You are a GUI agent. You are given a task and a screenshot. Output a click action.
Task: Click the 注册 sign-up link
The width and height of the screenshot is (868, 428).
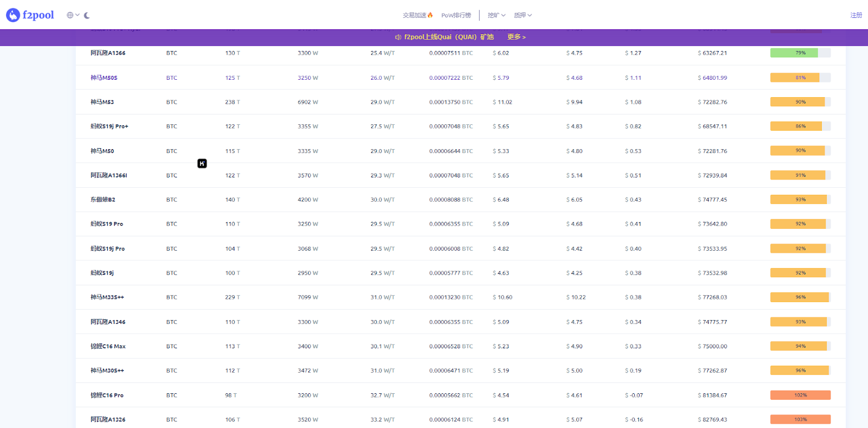point(856,15)
